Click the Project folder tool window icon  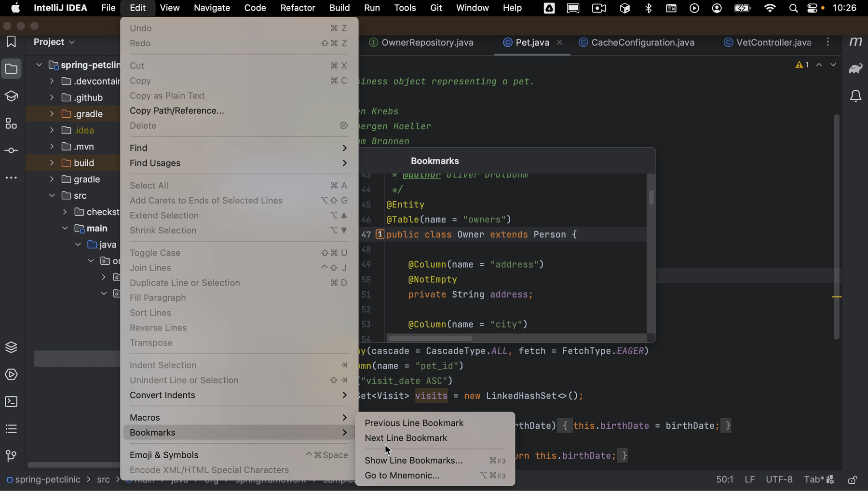click(11, 69)
